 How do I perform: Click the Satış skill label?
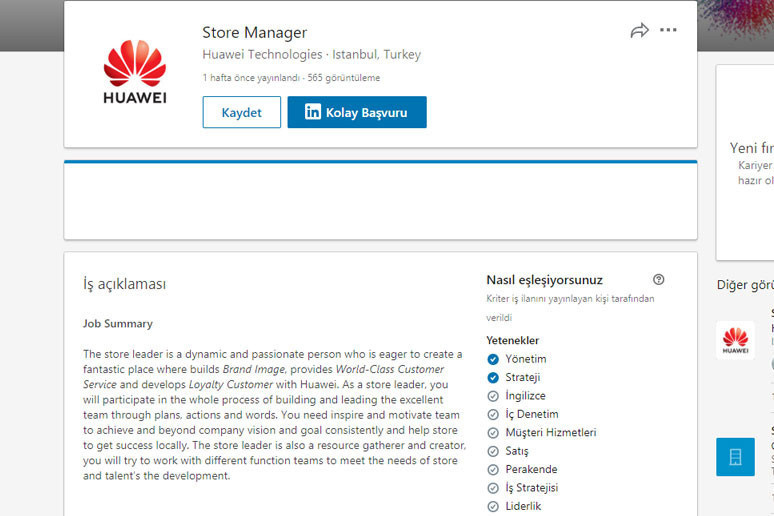517,451
